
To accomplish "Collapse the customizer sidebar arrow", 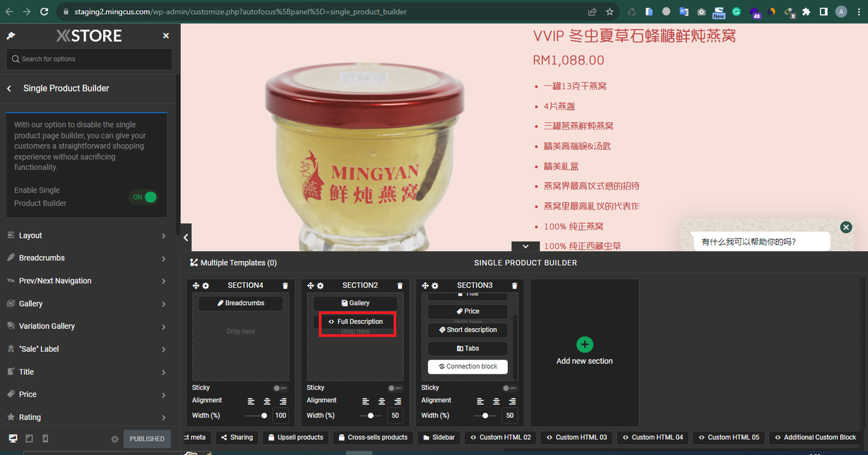I will pyautogui.click(x=186, y=237).
